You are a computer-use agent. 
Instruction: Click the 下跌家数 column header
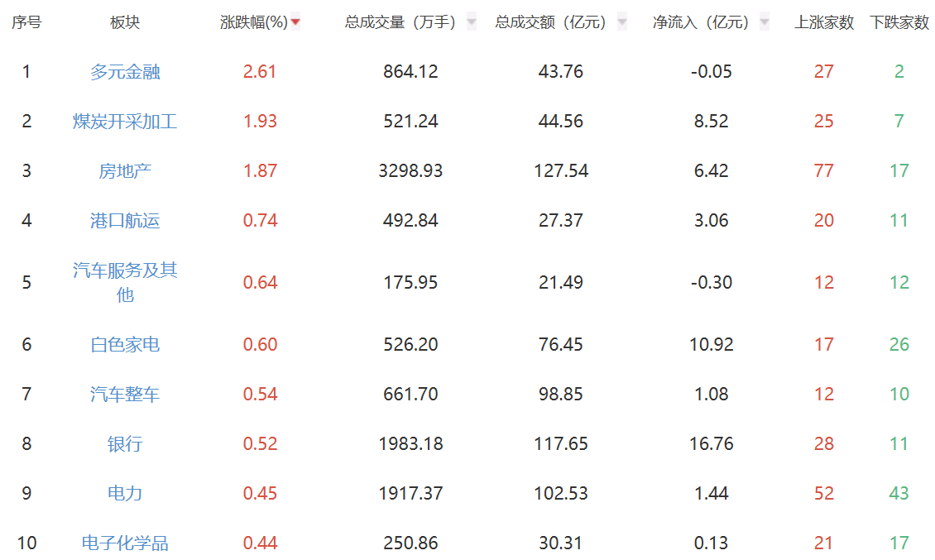coord(899,22)
